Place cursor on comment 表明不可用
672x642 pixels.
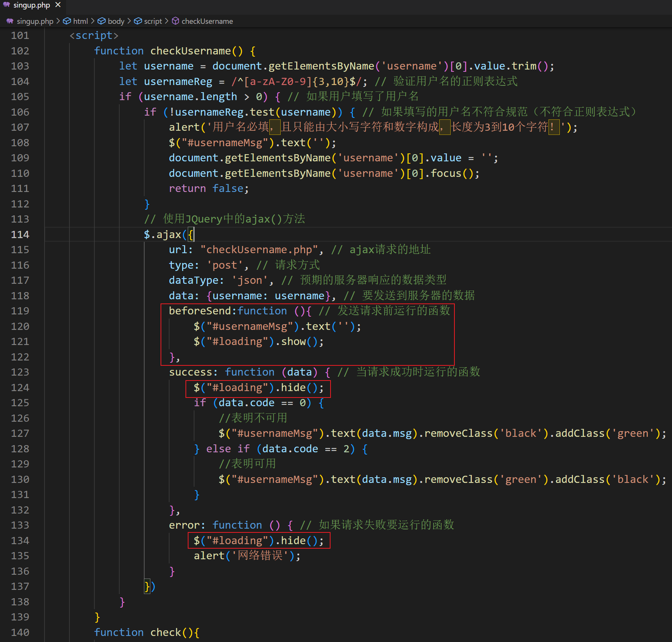point(253,418)
